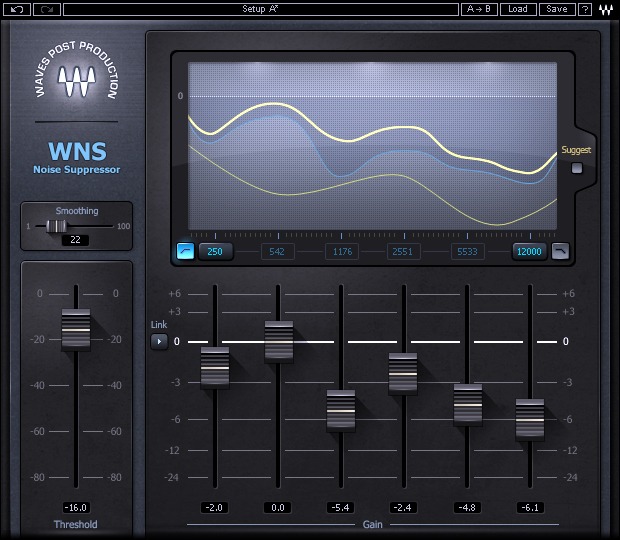The width and height of the screenshot is (620, 540).
Task: Toggle the high-pass filter icon beside 250
Action: pos(185,251)
